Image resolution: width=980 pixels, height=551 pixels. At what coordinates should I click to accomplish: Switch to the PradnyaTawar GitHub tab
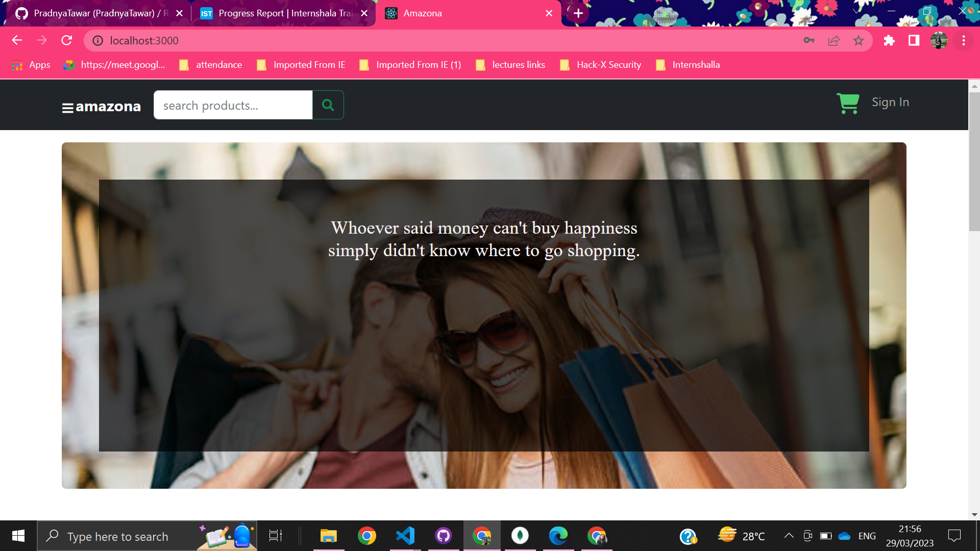click(x=97, y=13)
